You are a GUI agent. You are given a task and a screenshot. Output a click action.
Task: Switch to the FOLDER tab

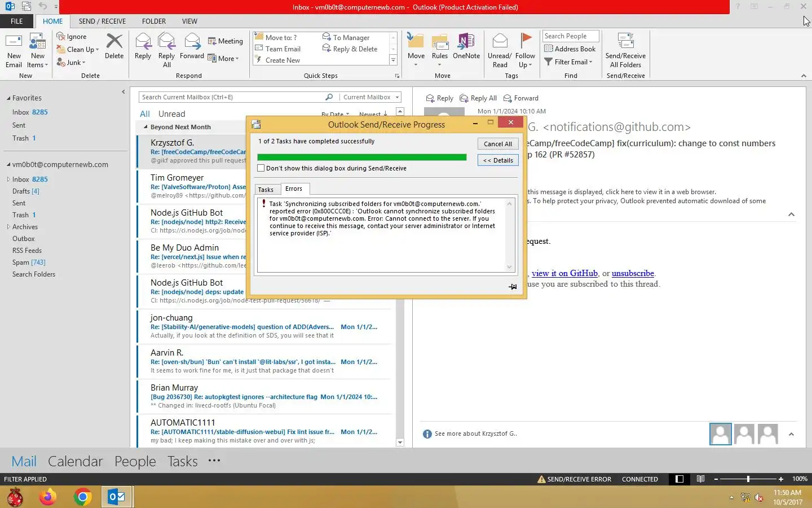(154, 21)
